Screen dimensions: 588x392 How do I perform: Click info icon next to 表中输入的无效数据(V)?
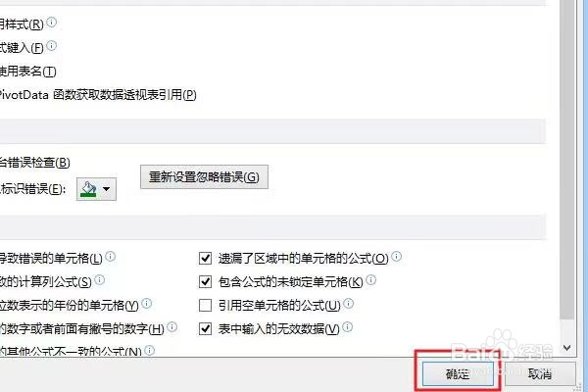(348, 327)
